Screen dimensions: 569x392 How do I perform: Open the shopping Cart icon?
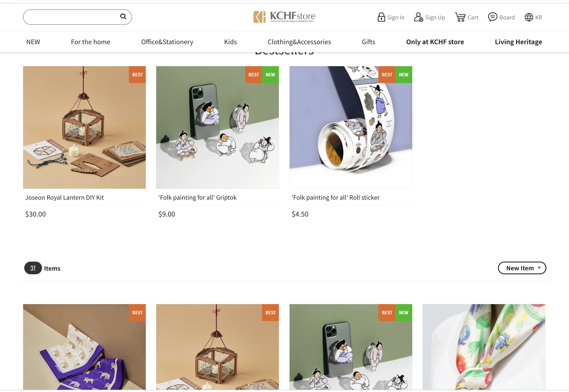tap(460, 17)
